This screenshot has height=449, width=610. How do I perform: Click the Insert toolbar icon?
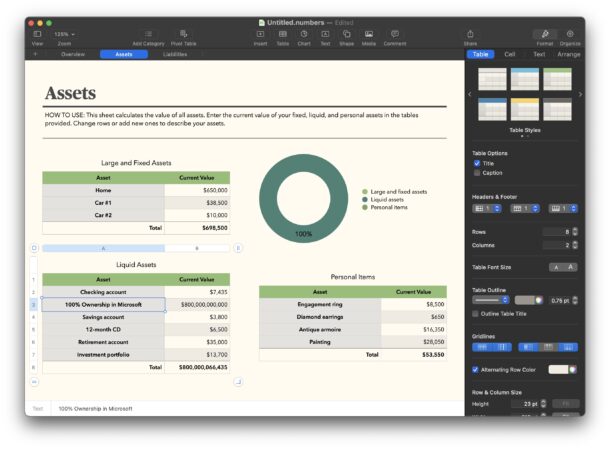tap(260, 34)
